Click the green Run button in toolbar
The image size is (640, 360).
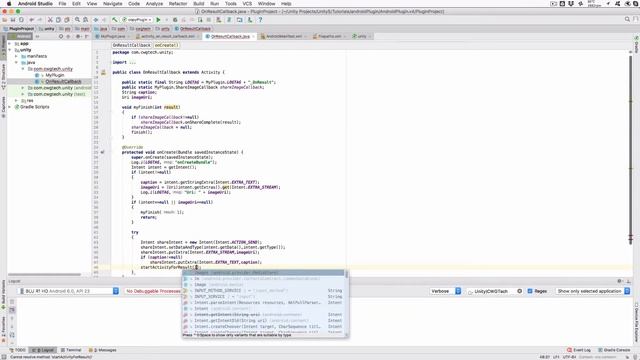[x=158, y=20]
